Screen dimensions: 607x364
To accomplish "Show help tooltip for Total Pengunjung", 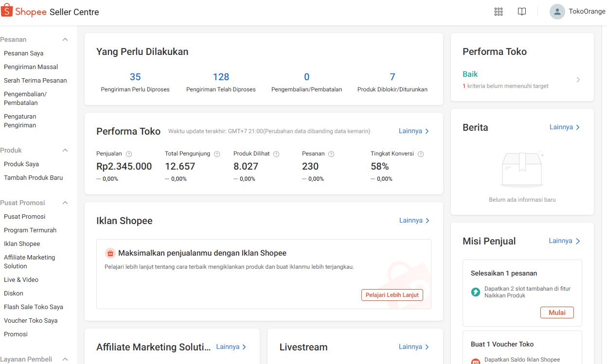I will (217, 154).
